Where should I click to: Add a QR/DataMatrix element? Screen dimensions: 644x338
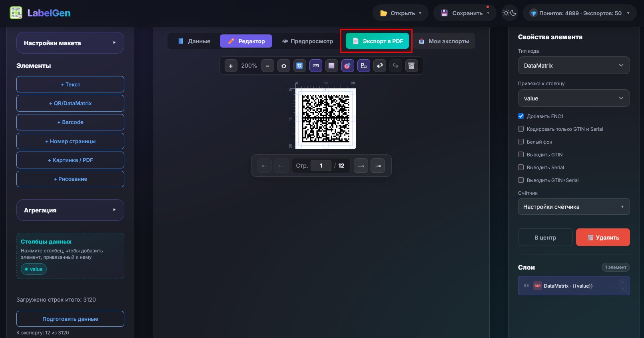click(70, 103)
